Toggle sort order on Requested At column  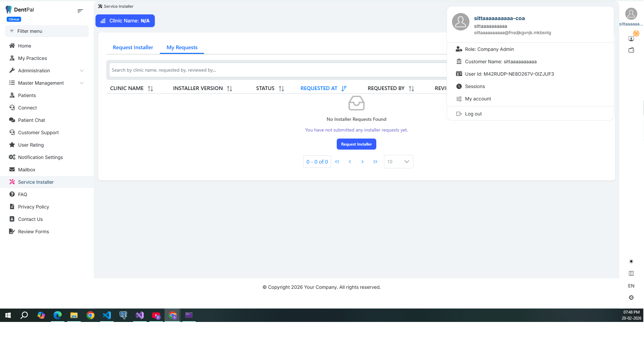[344, 88]
